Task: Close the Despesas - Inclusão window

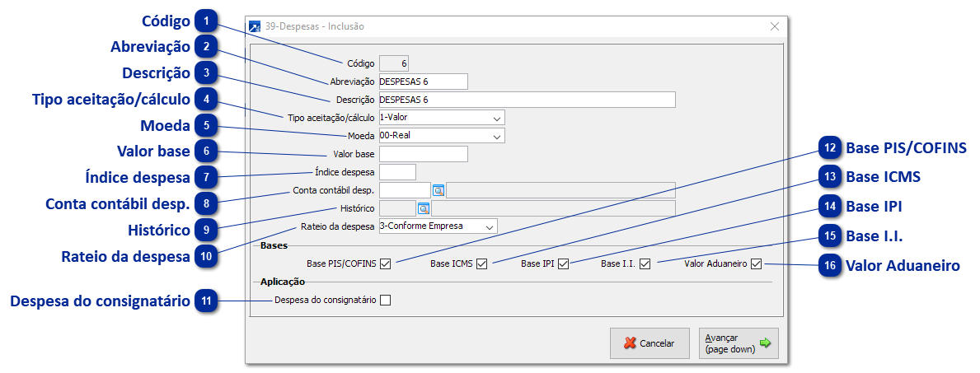Action: pyautogui.click(x=775, y=27)
